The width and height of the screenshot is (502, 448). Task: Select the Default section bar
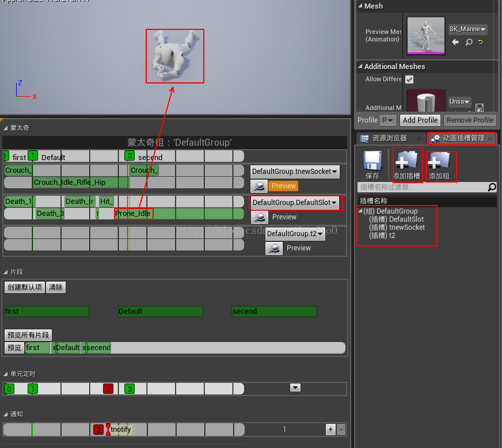click(x=160, y=312)
